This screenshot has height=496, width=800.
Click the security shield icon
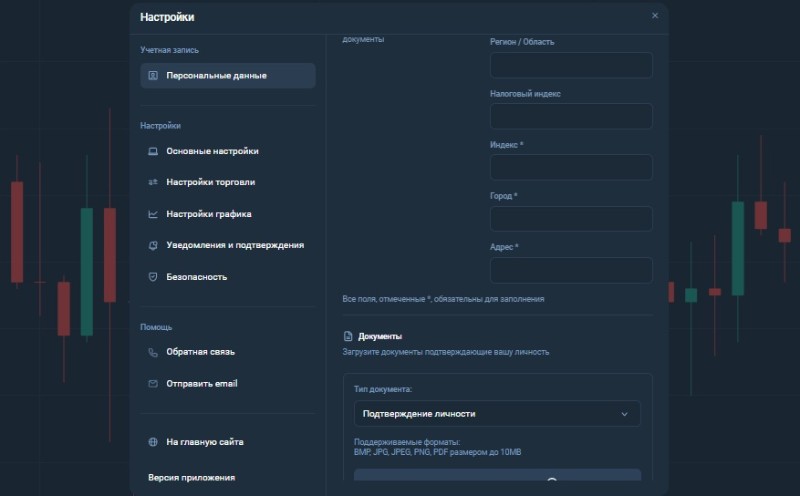point(153,277)
